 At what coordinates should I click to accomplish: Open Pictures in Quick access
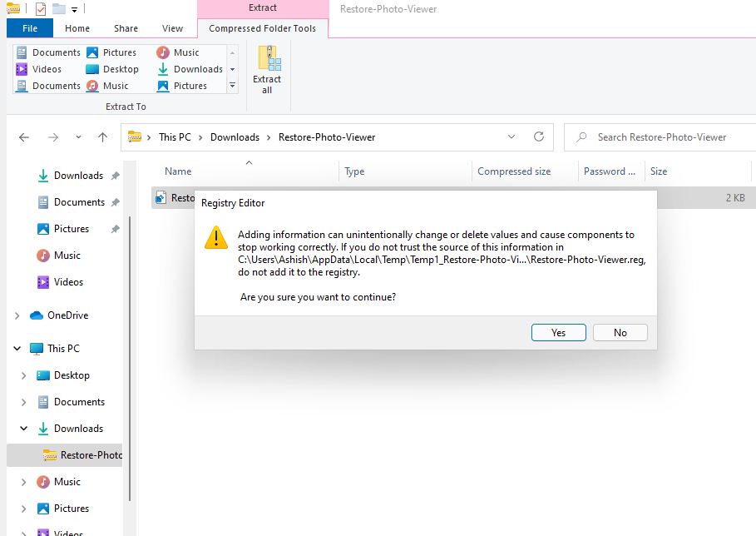tap(63, 229)
